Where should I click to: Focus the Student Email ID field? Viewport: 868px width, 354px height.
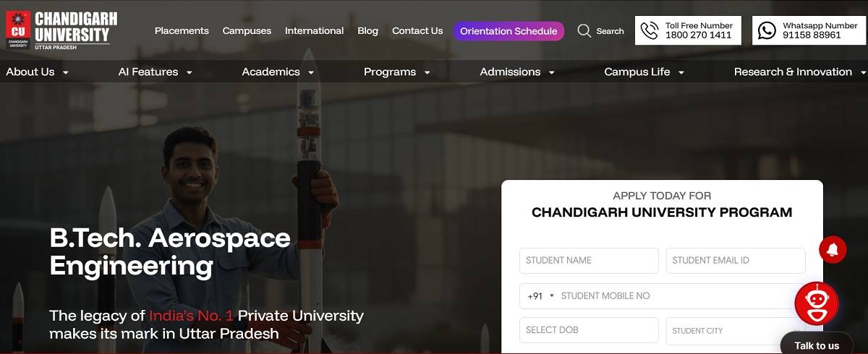(736, 260)
